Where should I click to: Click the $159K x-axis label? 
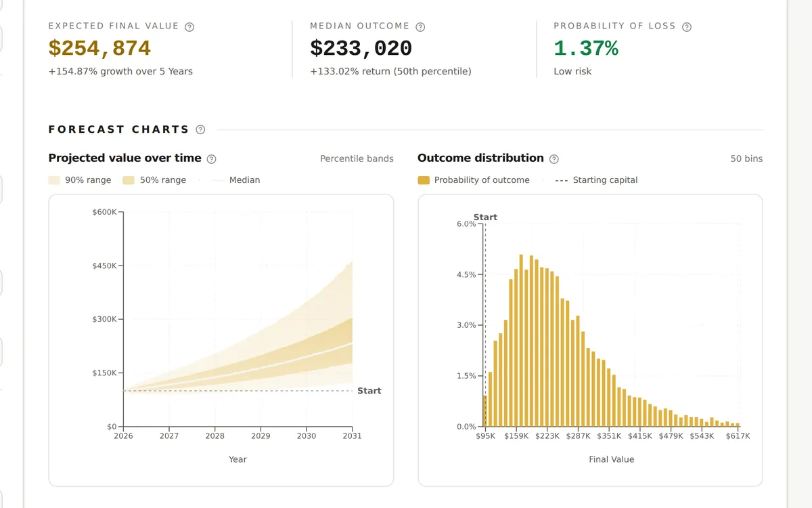[x=516, y=436]
